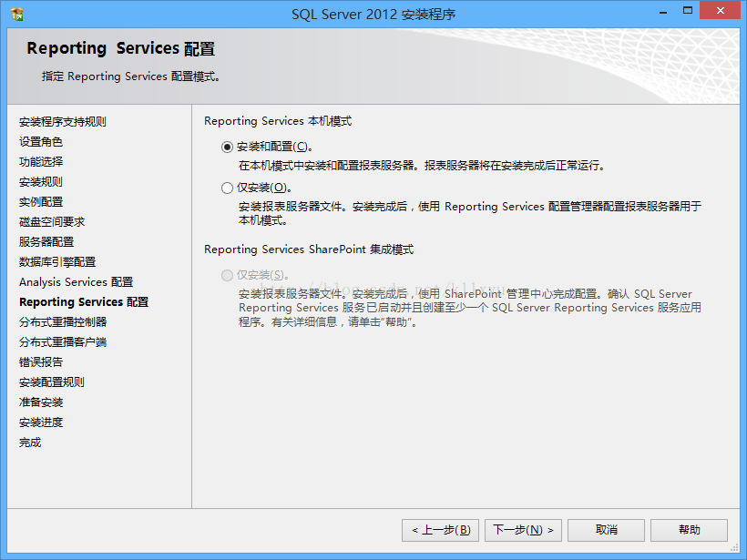
Task: Select 错误报告 step in sidebar
Action: pyautogui.click(x=41, y=361)
